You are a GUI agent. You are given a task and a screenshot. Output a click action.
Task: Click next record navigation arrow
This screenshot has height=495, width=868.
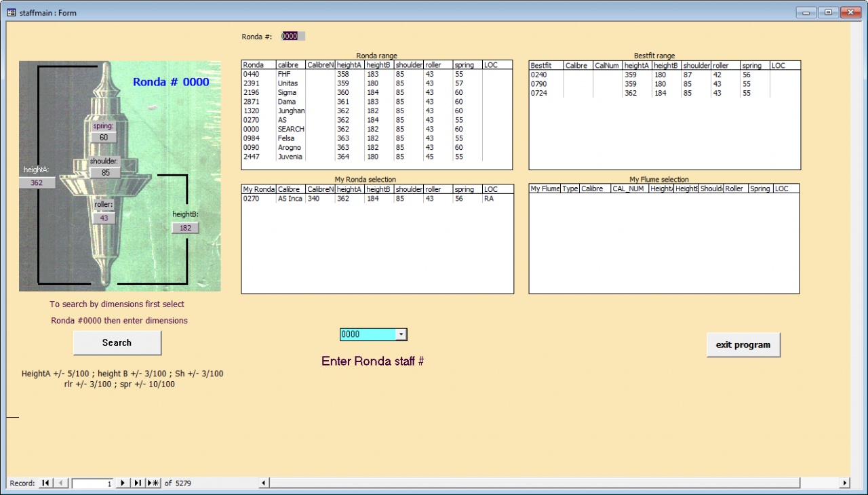coord(123,483)
